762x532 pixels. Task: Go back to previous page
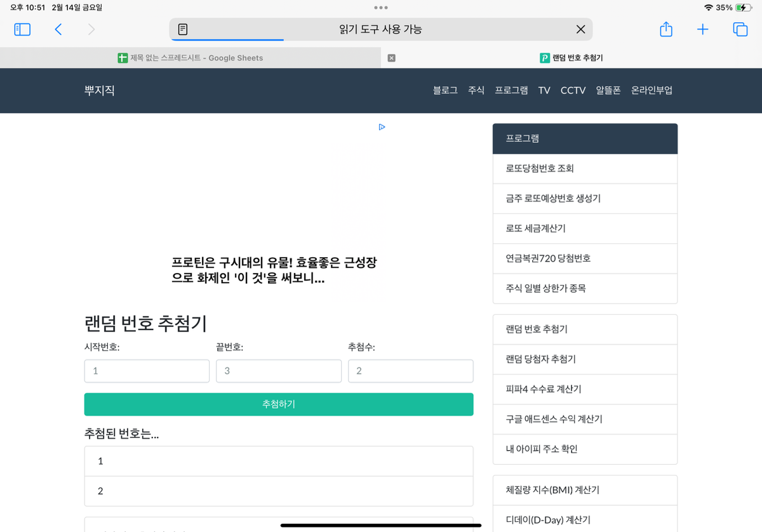coord(58,29)
